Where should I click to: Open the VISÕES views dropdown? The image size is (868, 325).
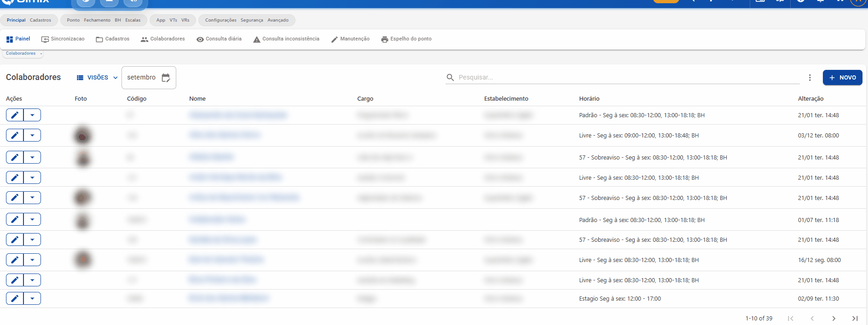click(x=97, y=78)
